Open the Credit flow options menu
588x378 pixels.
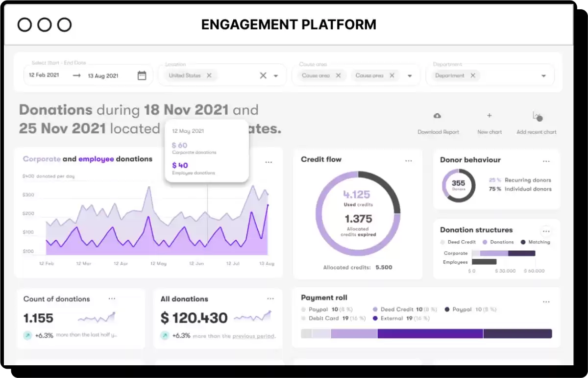(x=409, y=161)
